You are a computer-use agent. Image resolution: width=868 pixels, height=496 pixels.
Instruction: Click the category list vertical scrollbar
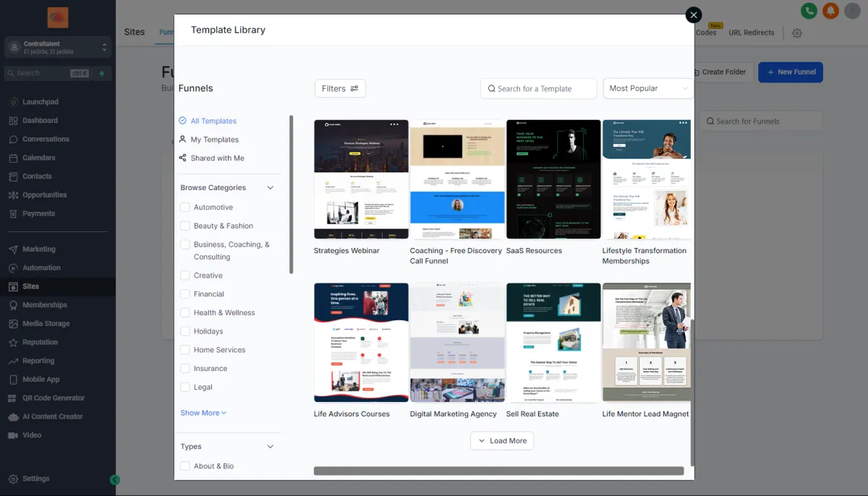pyautogui.click(x=292, y=194)
